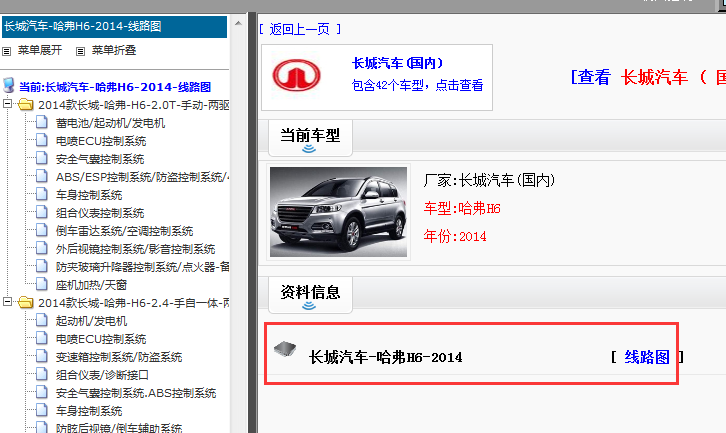Click 菜单折叠 to collapse all menus
The height and width of the screenshot is (433, 726).
[114, 50]
